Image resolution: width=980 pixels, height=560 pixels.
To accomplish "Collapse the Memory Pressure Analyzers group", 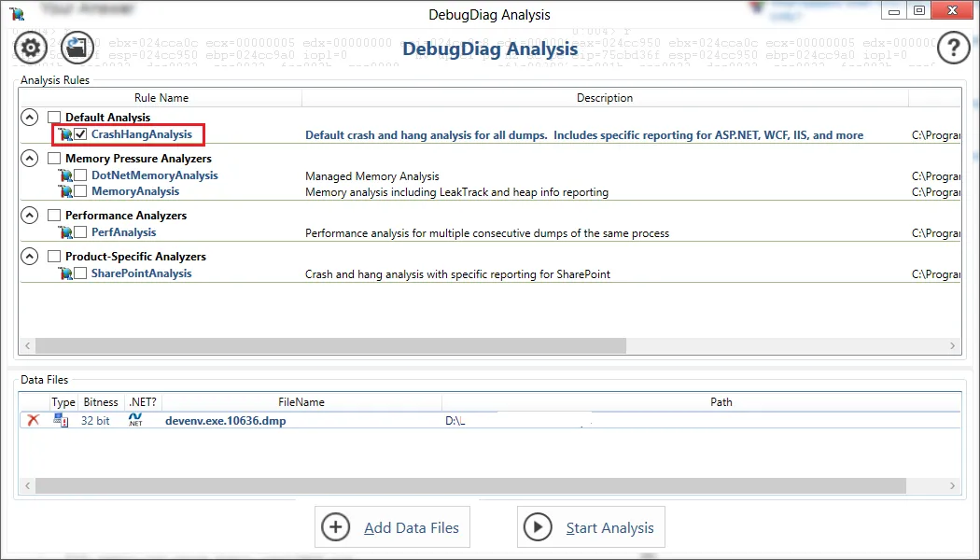I will tap(29, 158).
